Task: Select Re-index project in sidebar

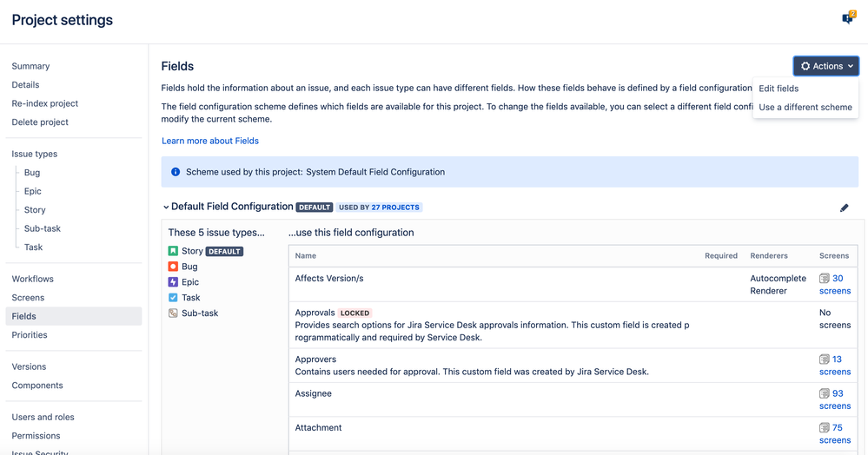Action: 45,103
